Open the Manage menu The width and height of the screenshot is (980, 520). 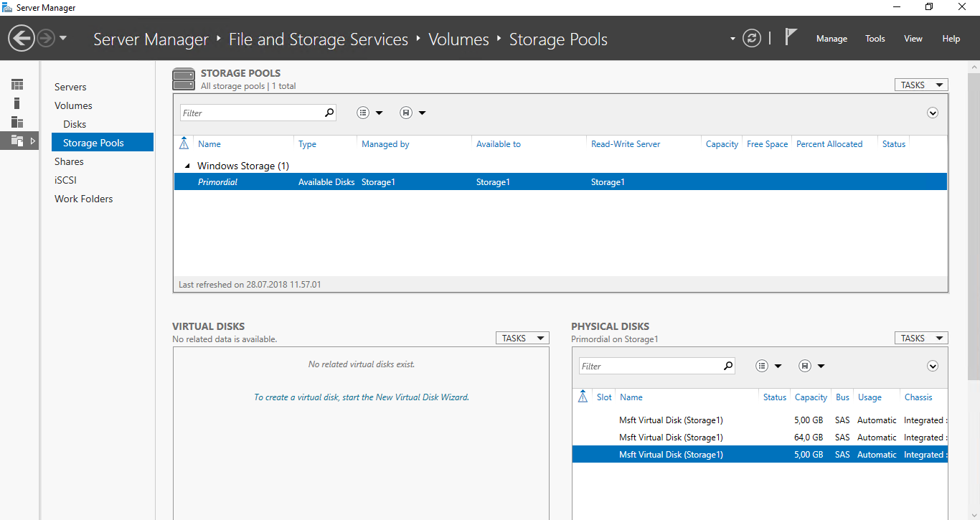831,39
